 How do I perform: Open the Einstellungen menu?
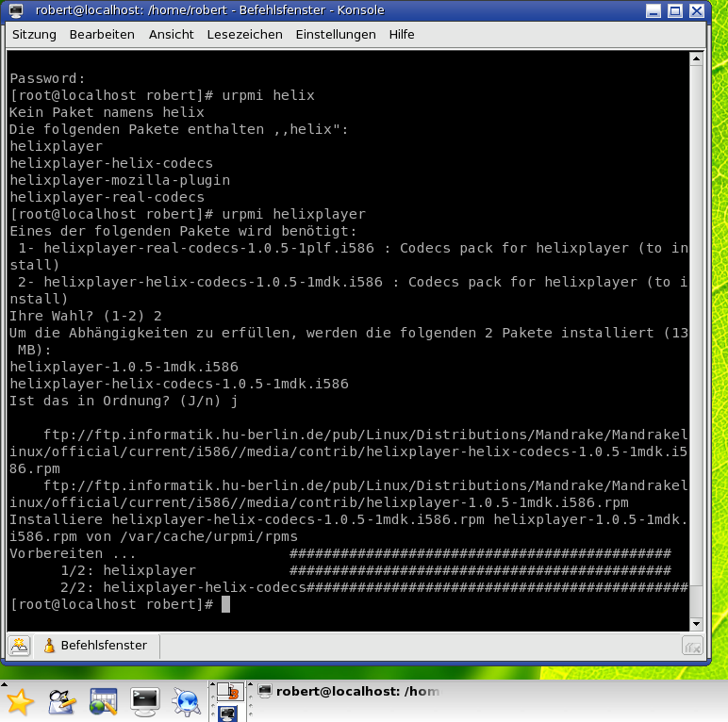coord(335,35)
